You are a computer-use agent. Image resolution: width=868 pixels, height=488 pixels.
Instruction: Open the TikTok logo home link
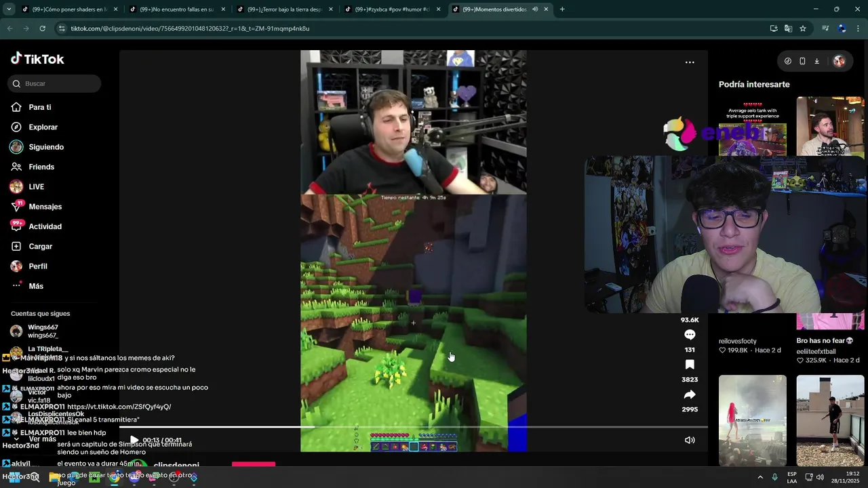coord(37,59)
